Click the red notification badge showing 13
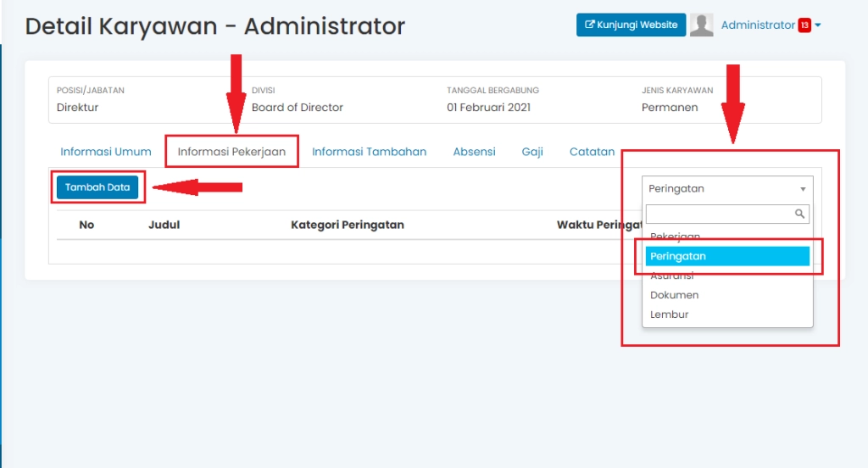The height and width of the screenshot is (468, 868). tap(804, 25)
